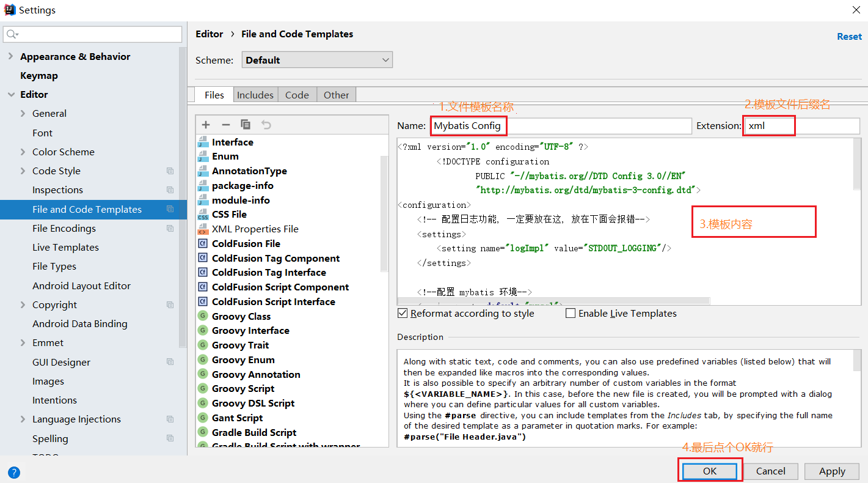Open help via the question mark icon
Image resolution: width=868 pixels, height=483 pixels.
coord(14,472)
